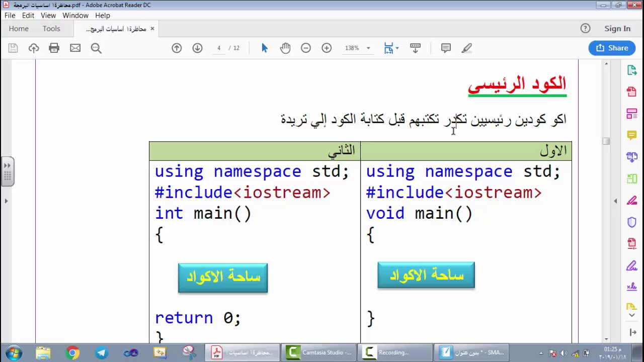Click the Save file icon

13,48
